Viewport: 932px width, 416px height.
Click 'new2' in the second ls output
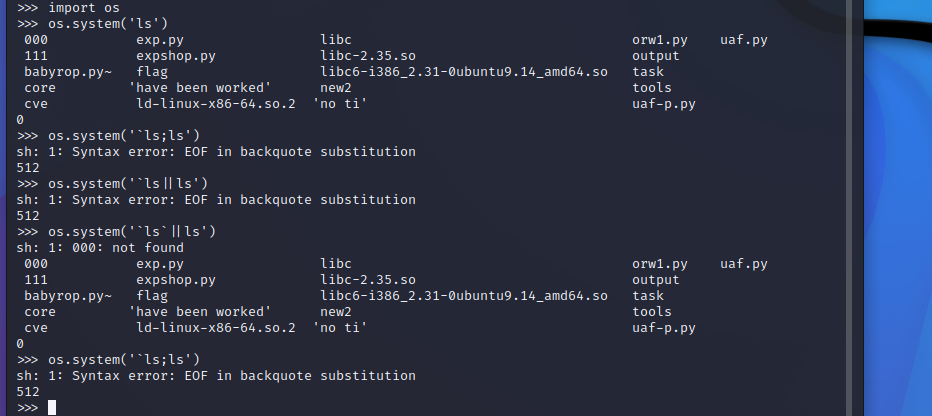[336, 312]
